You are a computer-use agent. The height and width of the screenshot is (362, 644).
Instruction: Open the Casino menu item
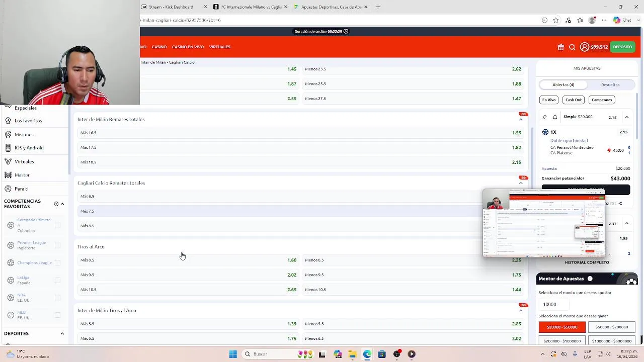(x=159, y=47)
